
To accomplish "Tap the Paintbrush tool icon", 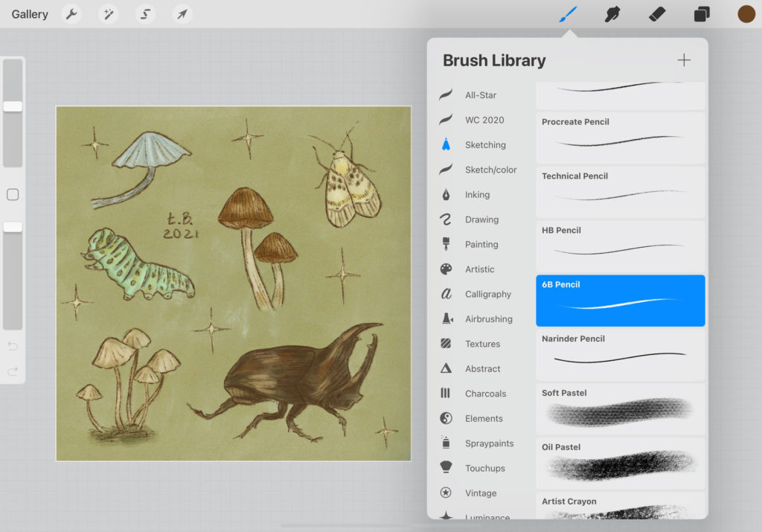I will [569, 14].
